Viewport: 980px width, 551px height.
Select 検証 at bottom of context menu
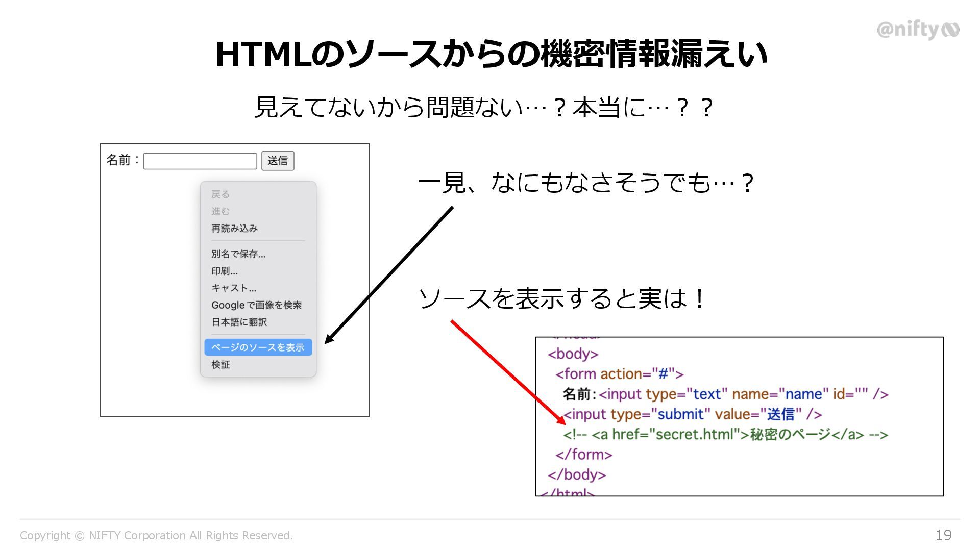coord(220,365)
